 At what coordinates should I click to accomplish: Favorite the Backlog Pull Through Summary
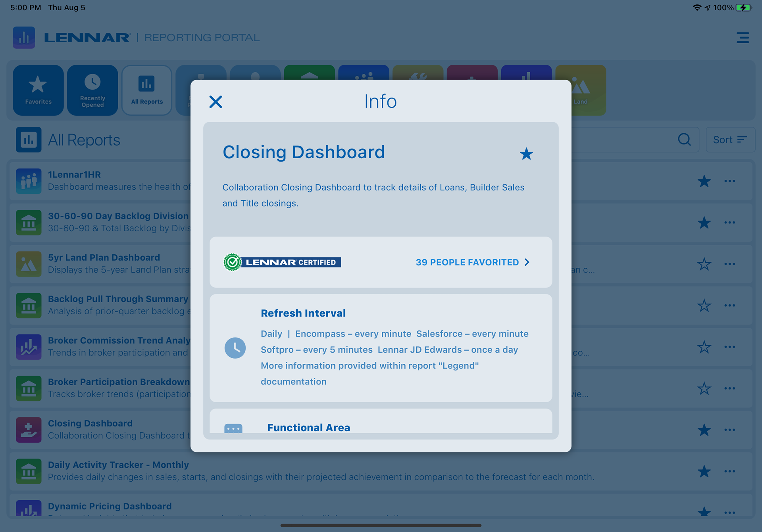704,305
